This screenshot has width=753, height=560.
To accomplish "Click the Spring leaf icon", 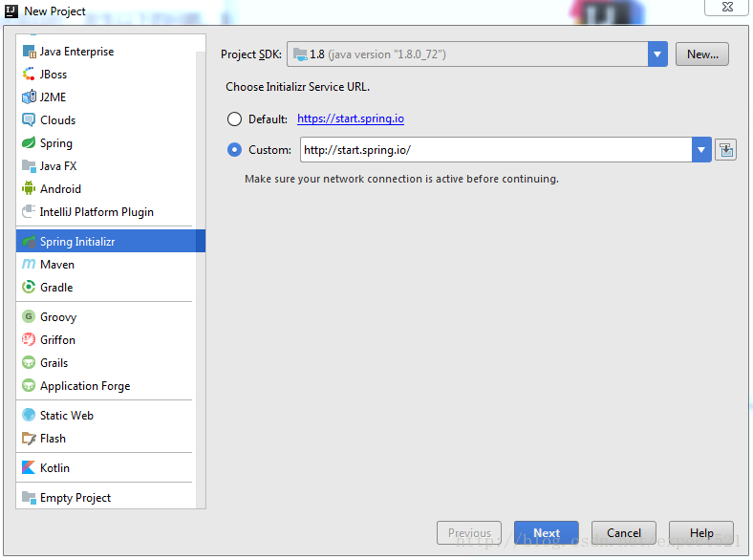I will tap(29, 142).
